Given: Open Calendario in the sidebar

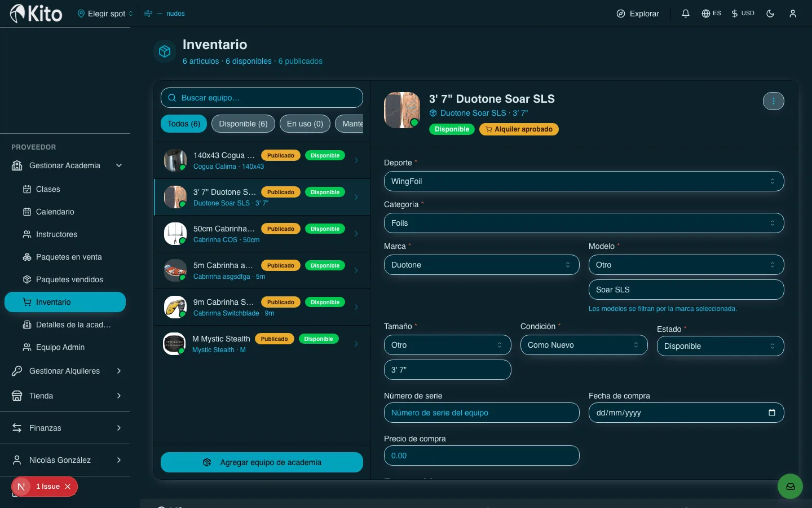Looking at the screenshot, I should [55, 212].
